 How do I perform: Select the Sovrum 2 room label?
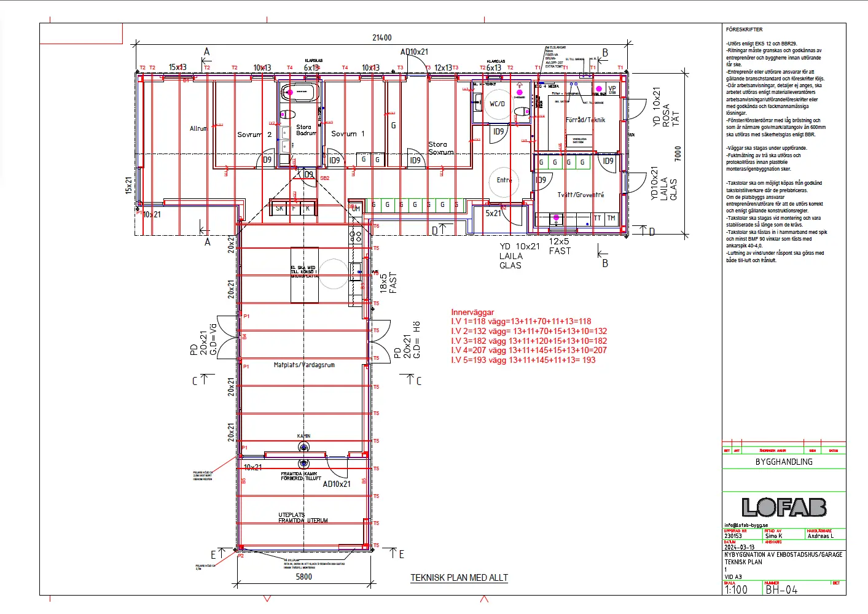(x=254, y=134)
